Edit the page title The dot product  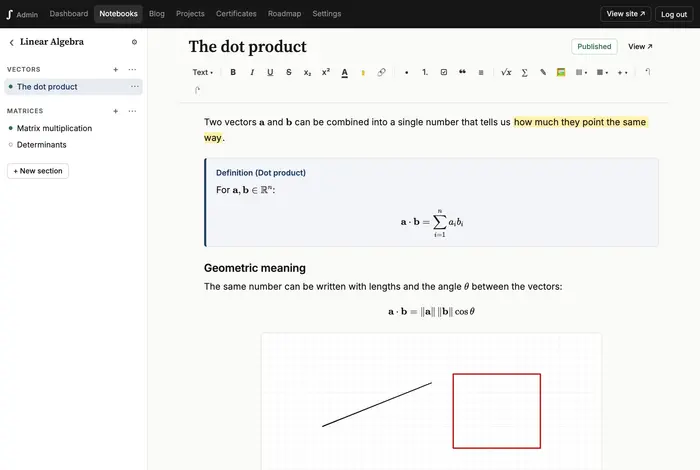(248, 46)
